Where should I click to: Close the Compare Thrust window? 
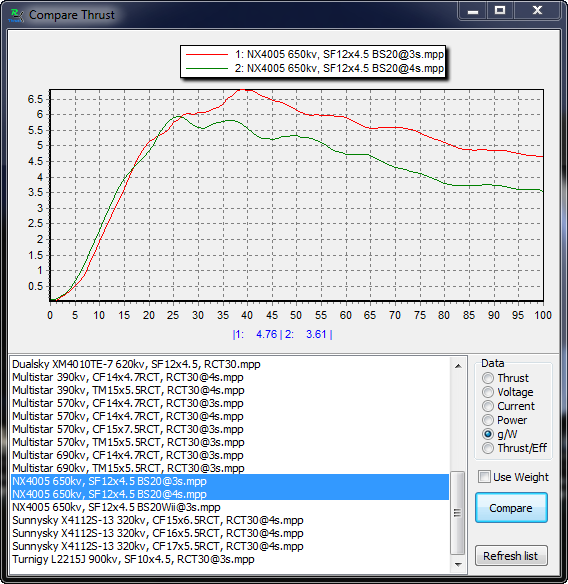pos(537,11)
